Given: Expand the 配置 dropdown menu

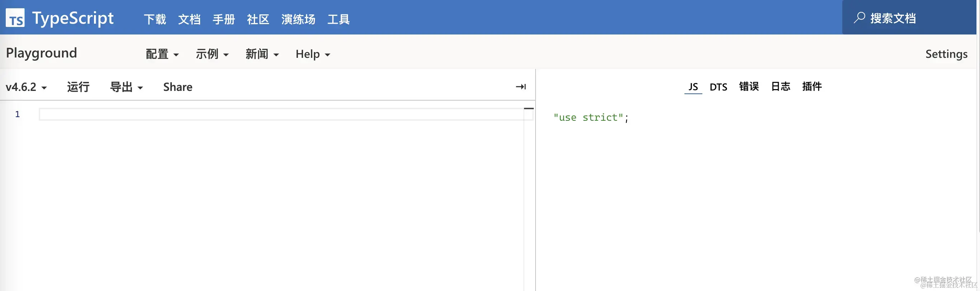Looking at the screenshot, I should coord(162,54).
